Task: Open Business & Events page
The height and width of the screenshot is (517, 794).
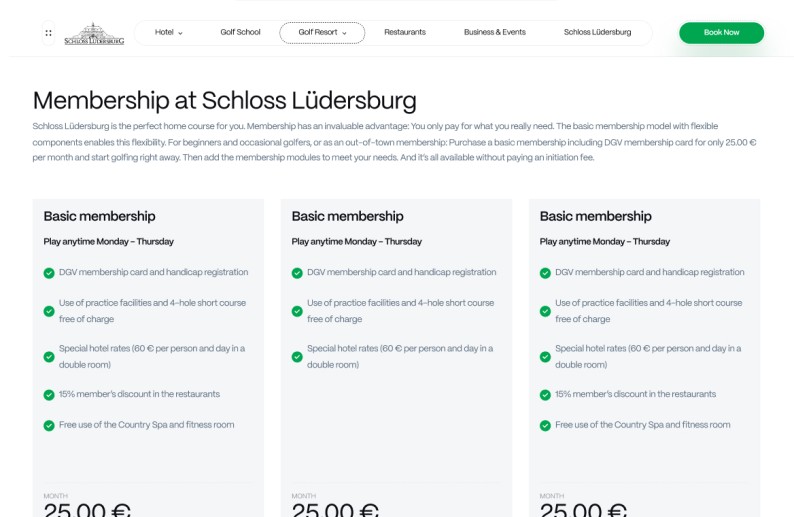Action: pos(494,33)
